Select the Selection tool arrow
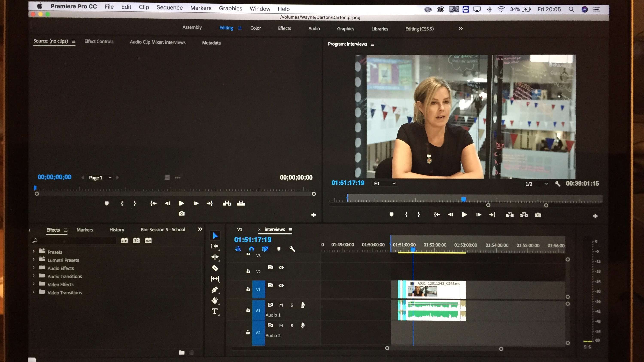644x362 pixels. tap(215, 236)
